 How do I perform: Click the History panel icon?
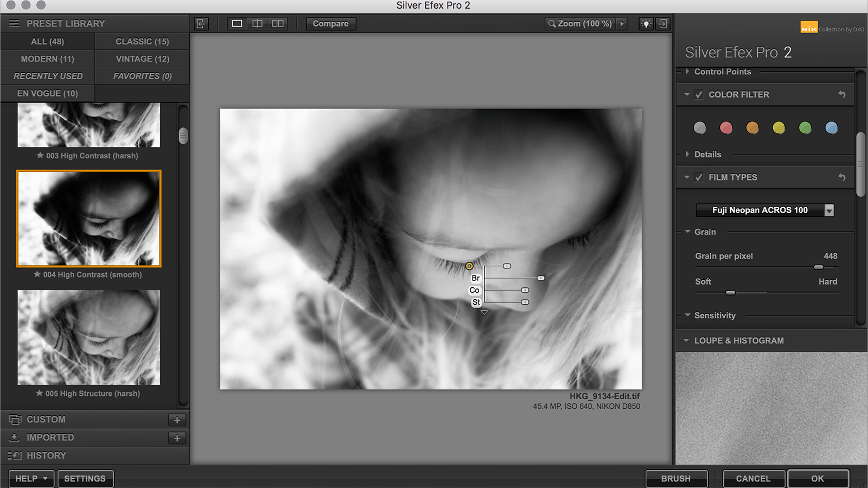(15, 456)
